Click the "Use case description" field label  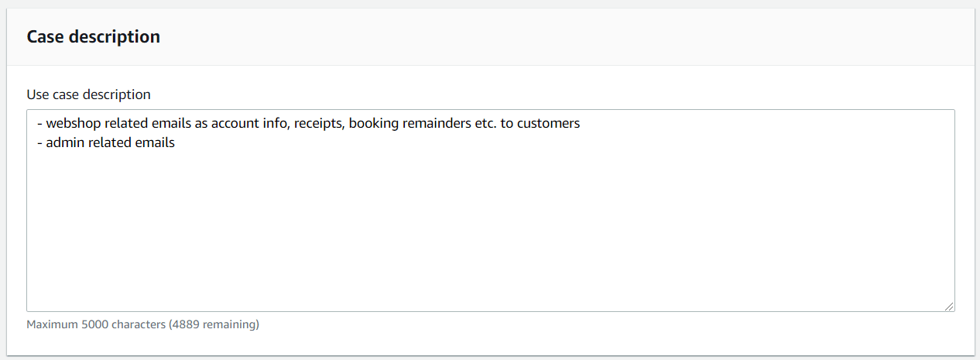(x=88, y=94)
